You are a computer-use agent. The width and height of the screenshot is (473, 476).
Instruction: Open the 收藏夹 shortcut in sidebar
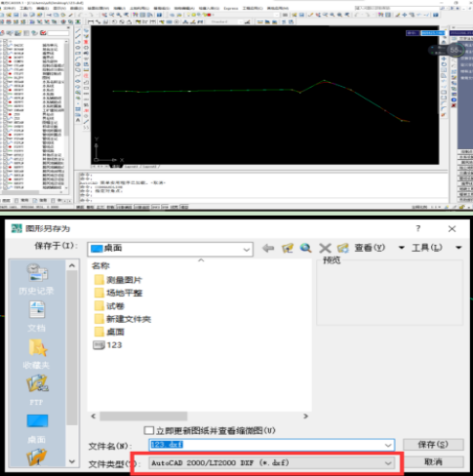pos(37,354)
